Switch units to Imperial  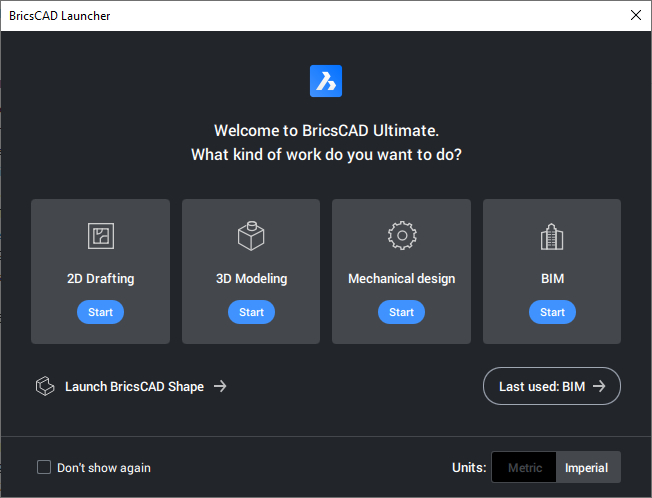click(588, 467)
